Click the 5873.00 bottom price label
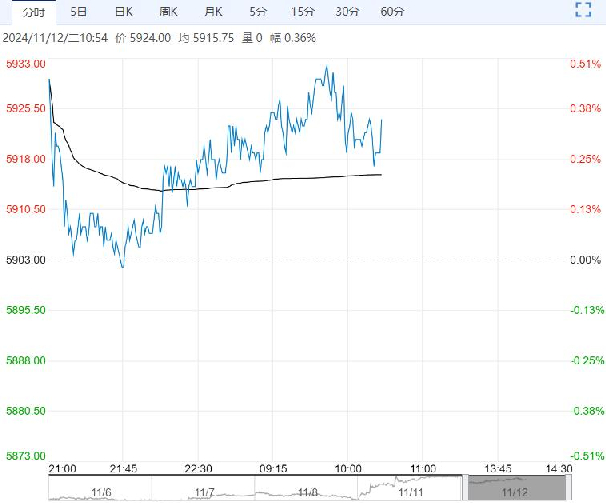The width and height of the screenshot is (606, 503). coord(26,456)
